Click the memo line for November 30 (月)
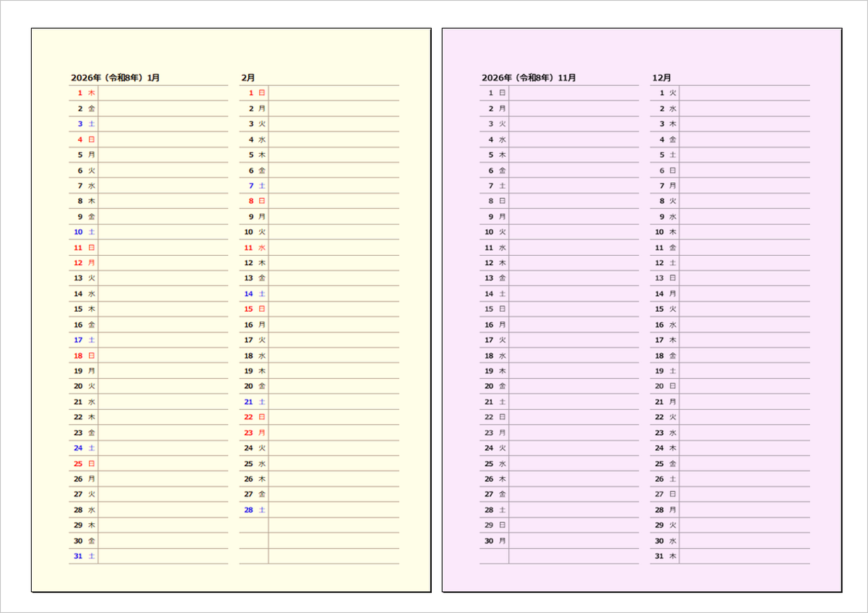 click(x=573, y=541)
